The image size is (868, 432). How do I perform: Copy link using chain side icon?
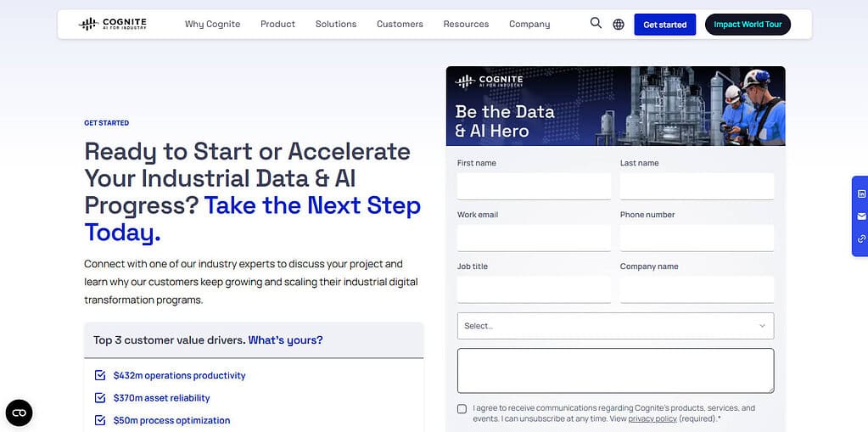tap(861, 238)
